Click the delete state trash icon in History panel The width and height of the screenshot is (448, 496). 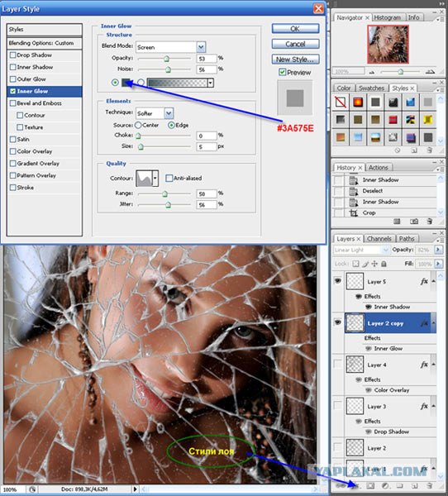[x=429, y=221]
